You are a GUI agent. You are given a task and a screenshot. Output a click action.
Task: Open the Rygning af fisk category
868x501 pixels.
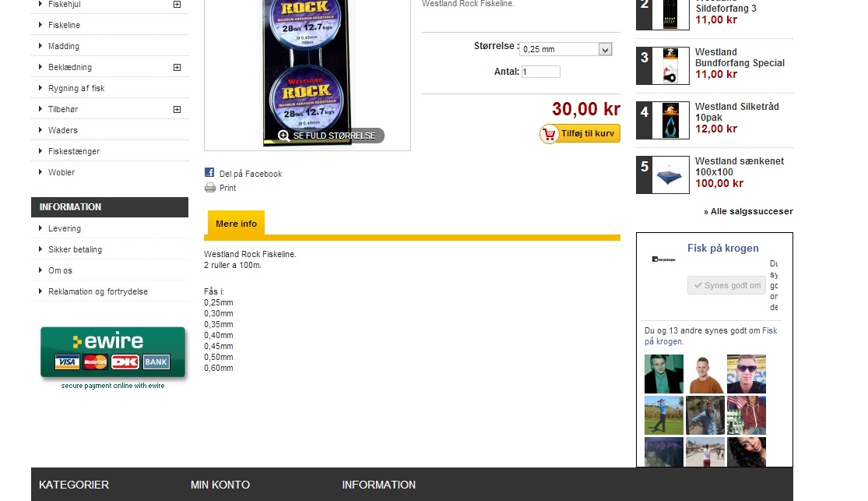coord(76,88)
